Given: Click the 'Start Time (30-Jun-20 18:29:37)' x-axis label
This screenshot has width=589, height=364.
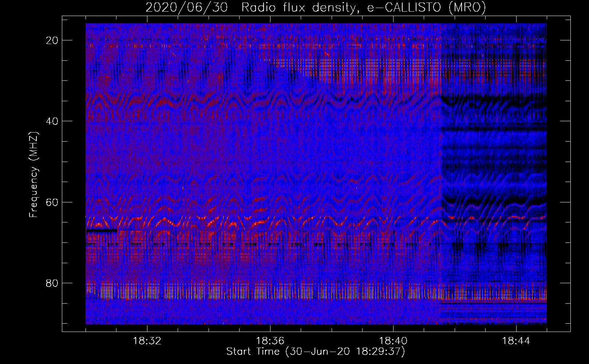Looking at the screenshot, I should [x=316, y=352].
